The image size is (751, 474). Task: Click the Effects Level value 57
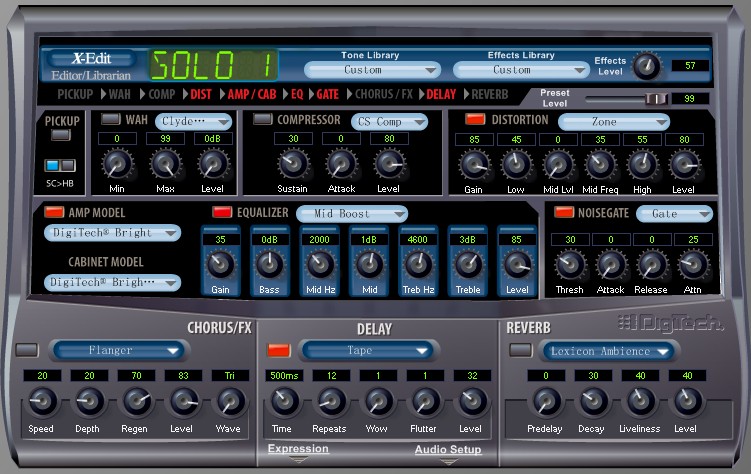point(690,66)
